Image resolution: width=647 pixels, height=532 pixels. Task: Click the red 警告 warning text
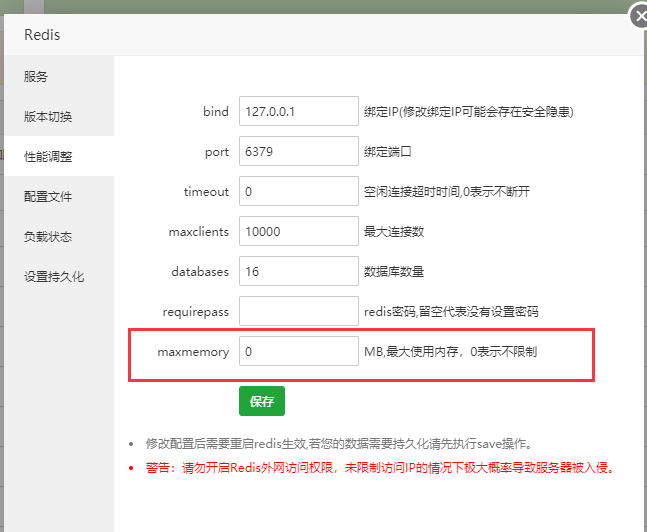pos(380,468)
